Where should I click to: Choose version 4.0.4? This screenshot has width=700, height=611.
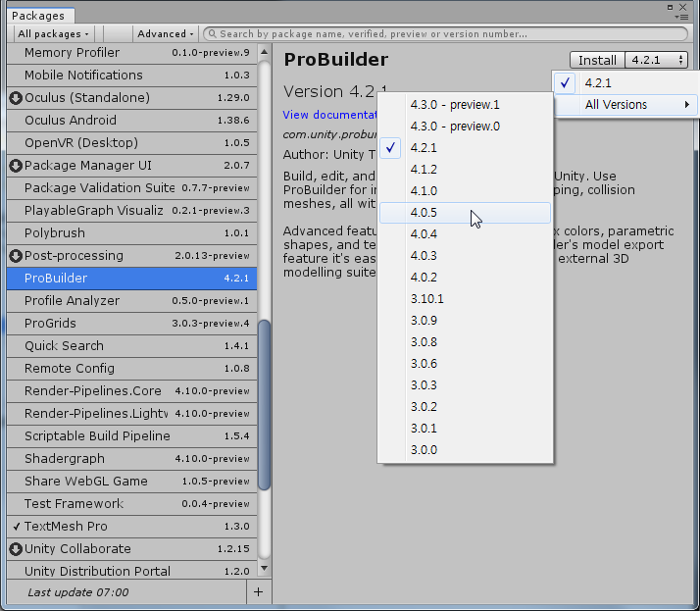[x=465, y=234]
